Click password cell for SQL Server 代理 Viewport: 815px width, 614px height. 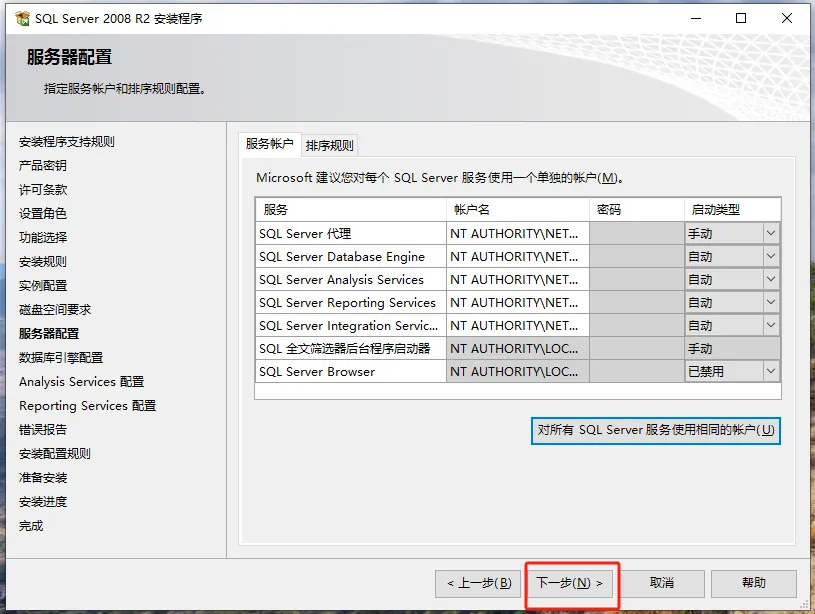click(x=637, y=233)
